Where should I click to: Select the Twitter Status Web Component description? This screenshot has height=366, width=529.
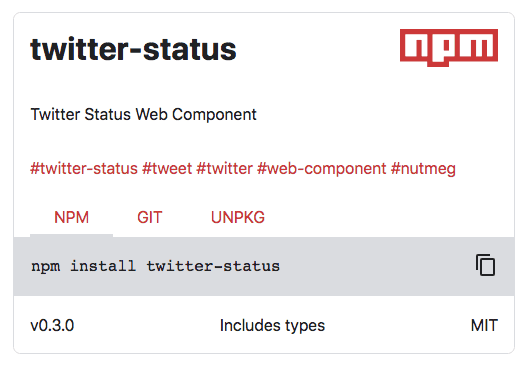tap(143, 114)
